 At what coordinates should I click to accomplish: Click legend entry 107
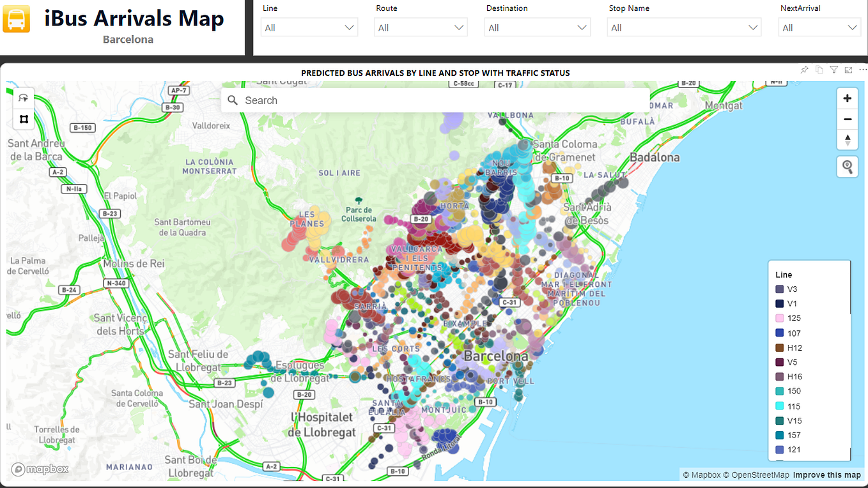tap(788, 333)
